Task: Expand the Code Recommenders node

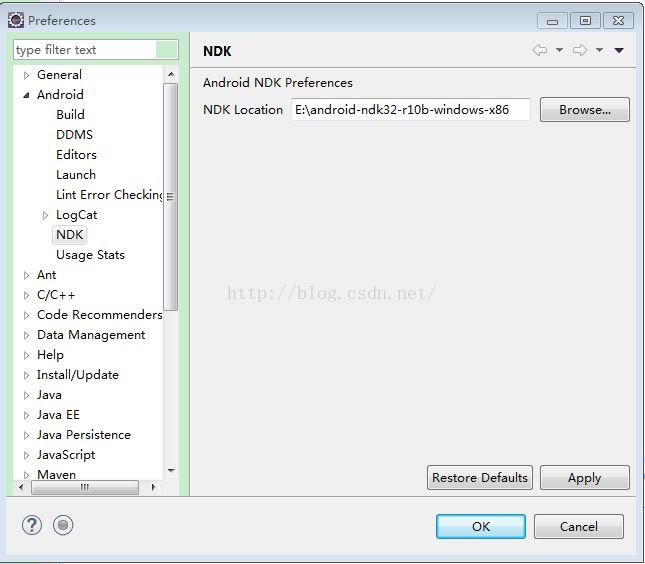Action: (x=27, y=315)
